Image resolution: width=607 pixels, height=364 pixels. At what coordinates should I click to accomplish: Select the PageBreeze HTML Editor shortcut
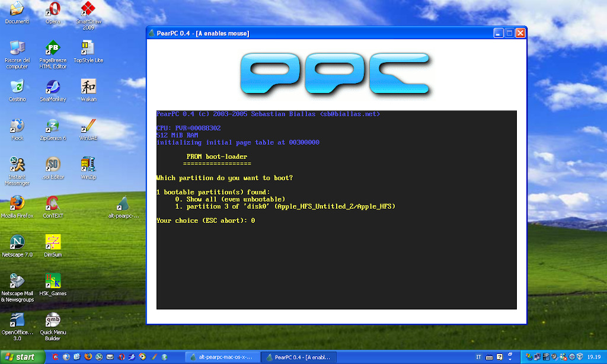[53, 55]
